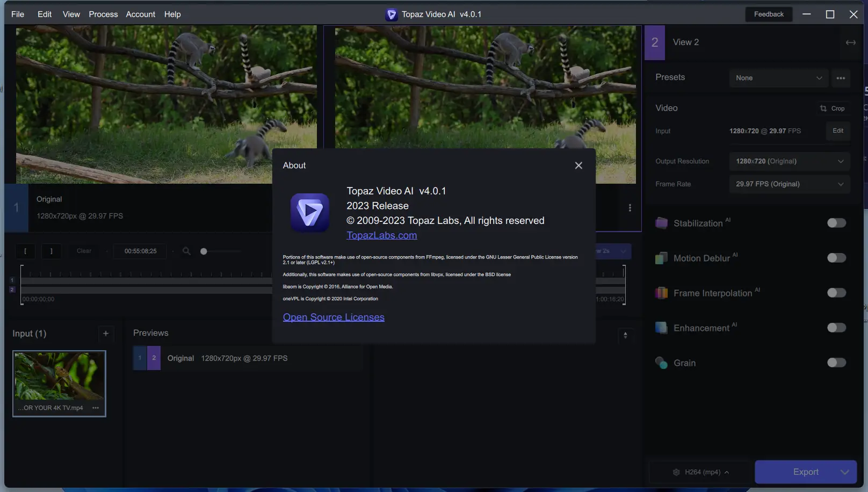Select the Original view 1 number tab
Screen dimensions: 868x492
(16, 208)
